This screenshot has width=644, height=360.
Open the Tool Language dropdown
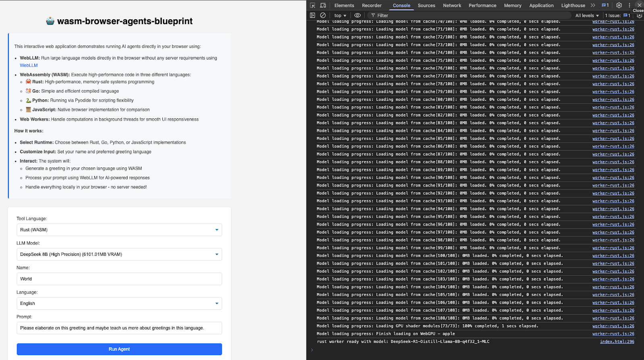point(119,230)
